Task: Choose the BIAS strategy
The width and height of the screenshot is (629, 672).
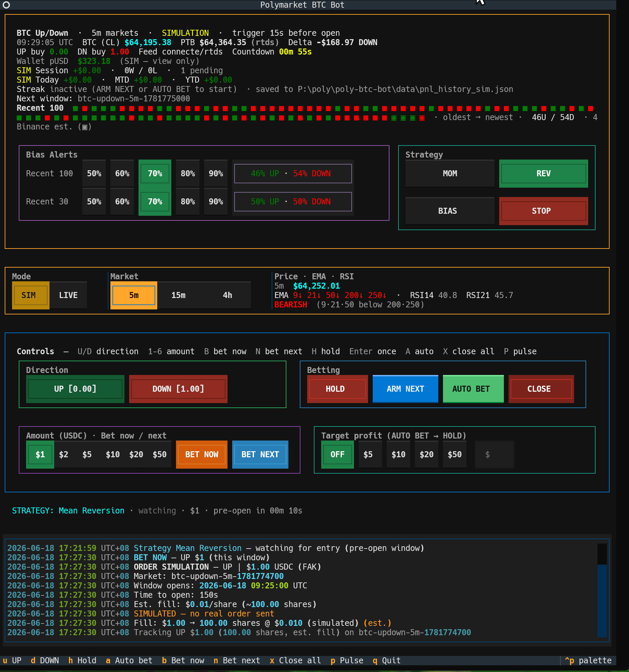Action: [450, 211]
